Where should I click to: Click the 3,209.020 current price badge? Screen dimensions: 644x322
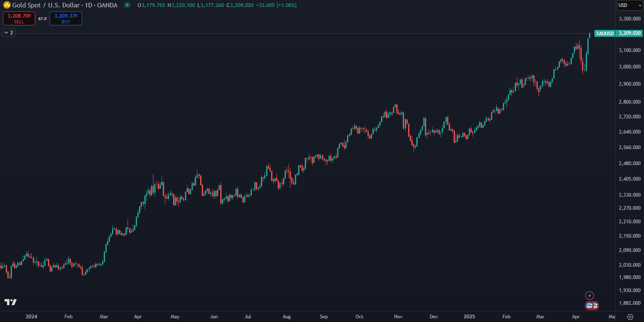coord(629,33)
